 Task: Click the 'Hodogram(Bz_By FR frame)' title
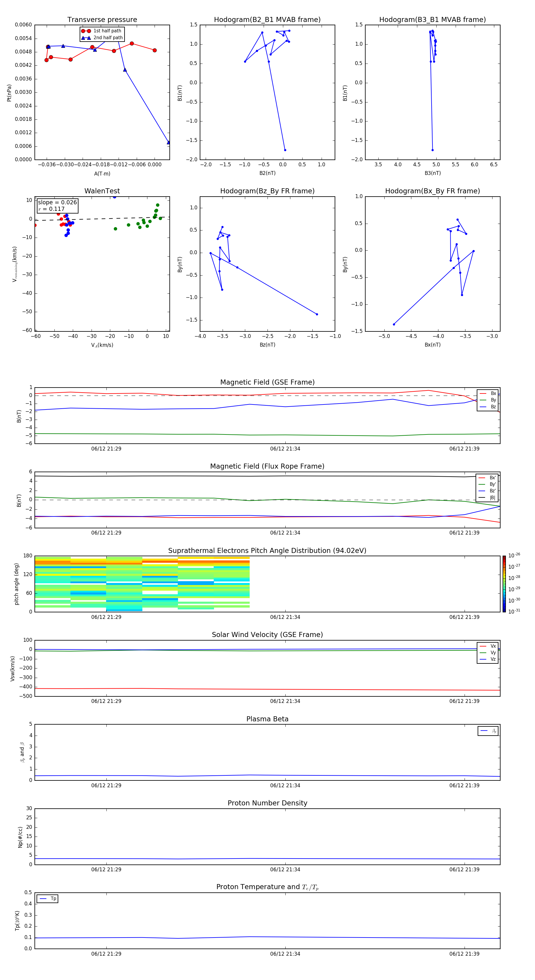(x=267, y=191)
